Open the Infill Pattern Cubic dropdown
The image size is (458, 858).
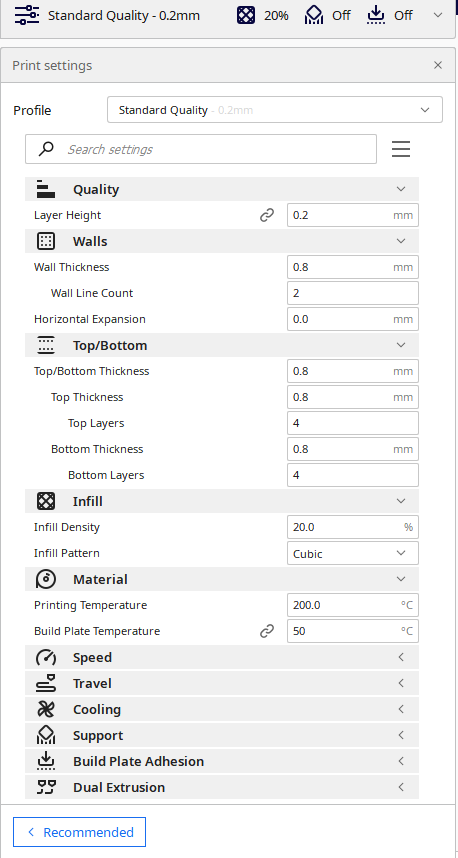353,553
